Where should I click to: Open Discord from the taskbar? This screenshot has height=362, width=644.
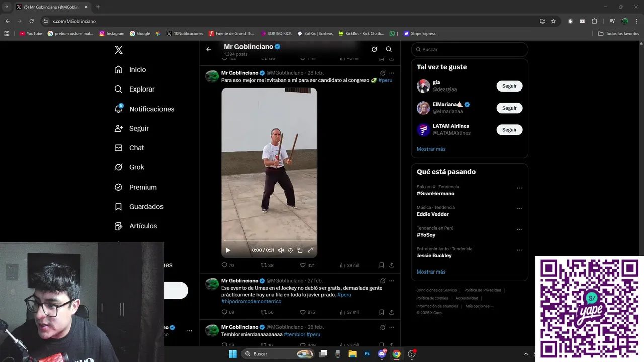coord(382,354)
